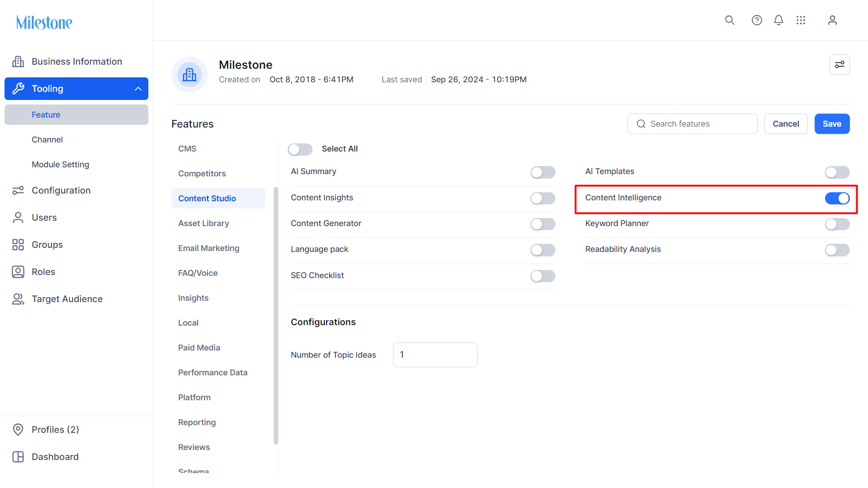Focus the Search features field
Viewport: 868px width, 488px height.
(692, 124)
